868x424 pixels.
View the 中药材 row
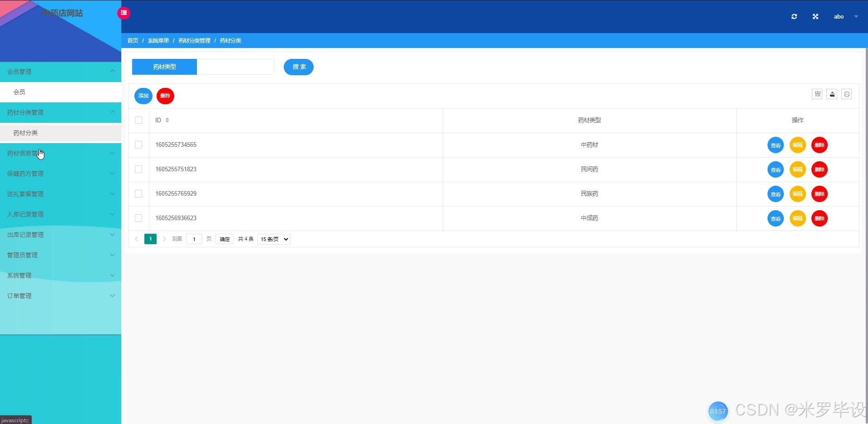776,145
